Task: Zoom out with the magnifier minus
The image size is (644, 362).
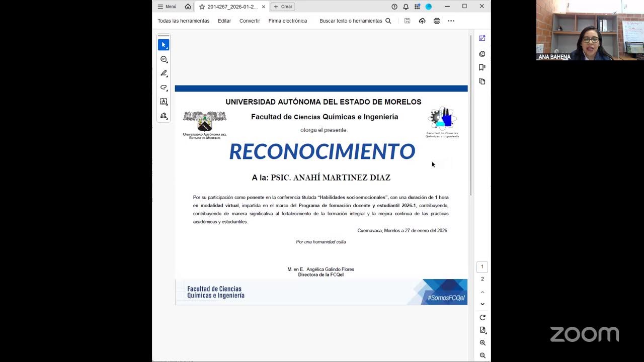Action: tap(482, 355)
